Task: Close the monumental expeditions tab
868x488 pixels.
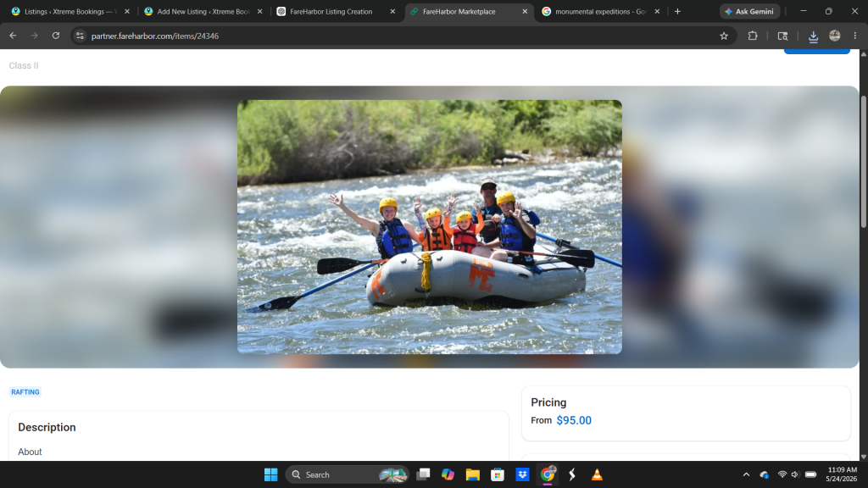Action: click(657, 11)
